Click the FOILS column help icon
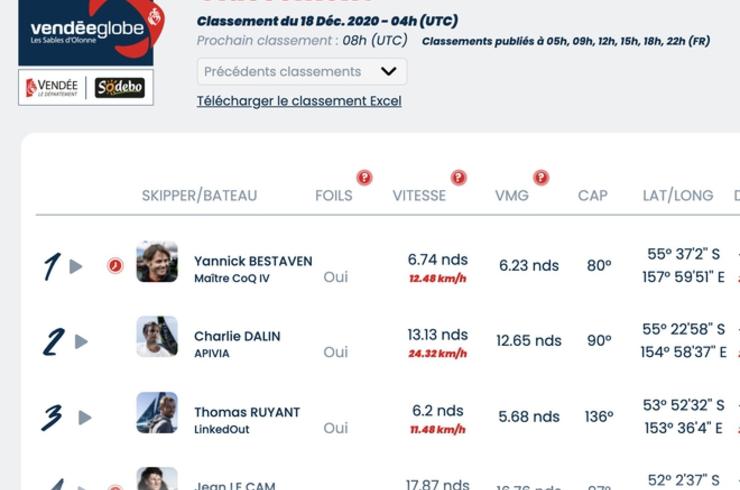This screenshot has height=490, width=740. (x=364, y=177)
